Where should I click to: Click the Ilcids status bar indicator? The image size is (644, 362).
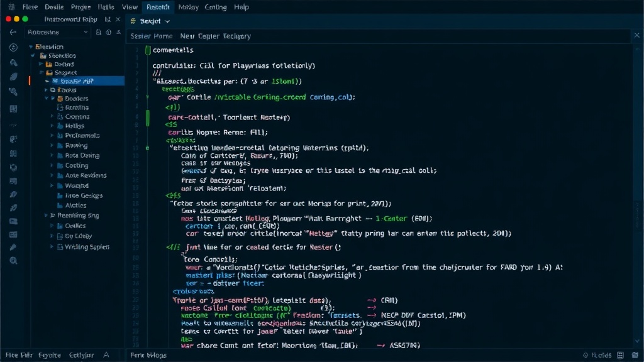597,355
